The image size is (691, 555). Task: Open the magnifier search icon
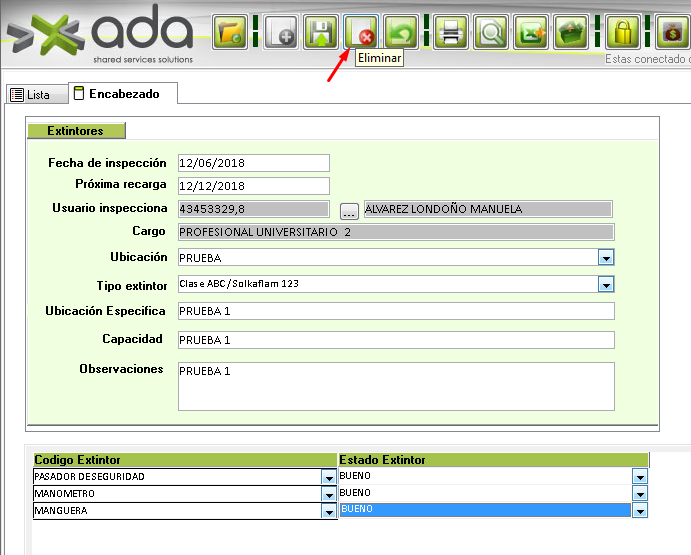tap(490, 32)
